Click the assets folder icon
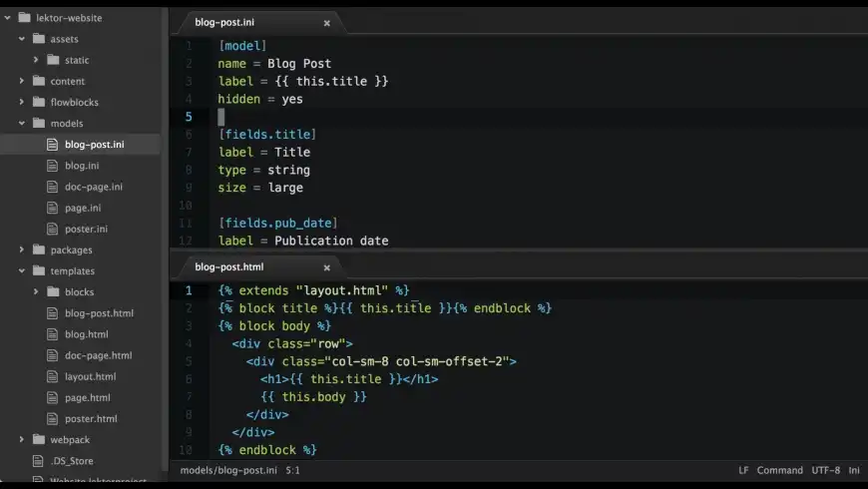Viewport: 868px width, 489px height. click(39, 39)
